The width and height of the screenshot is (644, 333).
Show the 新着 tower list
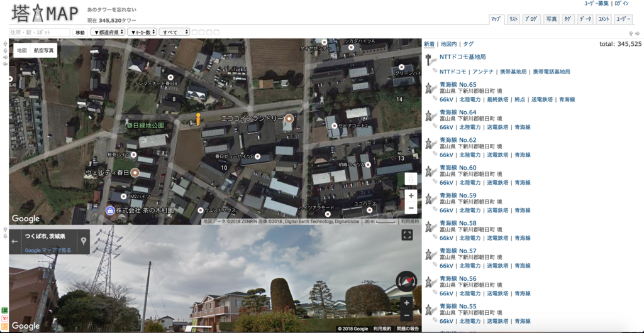(429, 44)
